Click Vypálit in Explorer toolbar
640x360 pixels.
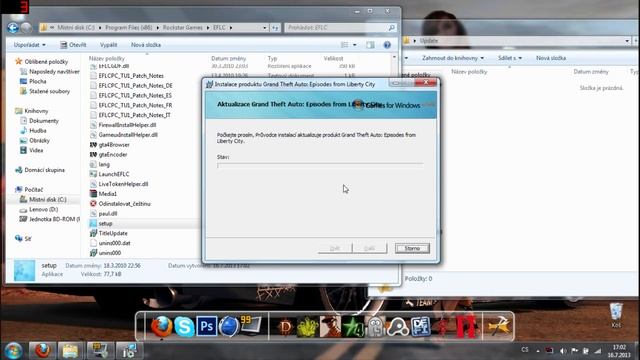(108, 45)
